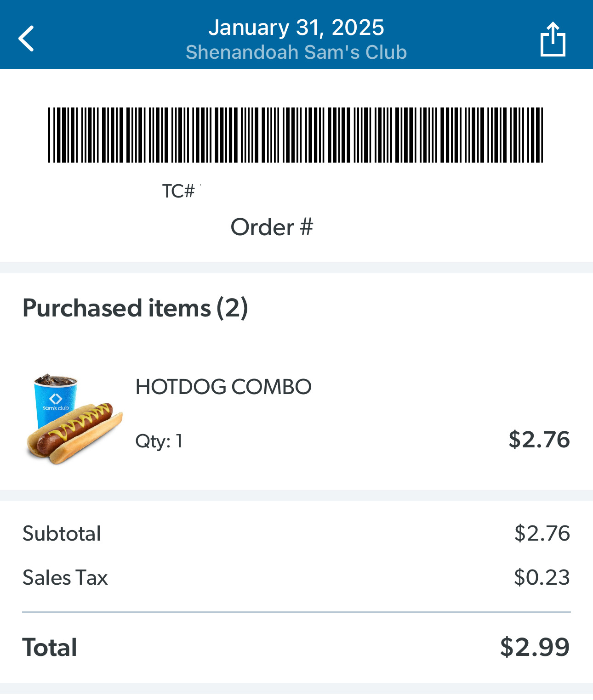Select the Sales Tax label
The width and height of the screenshot is (593, 700).
pyautogui.click(x=65, y=577)
